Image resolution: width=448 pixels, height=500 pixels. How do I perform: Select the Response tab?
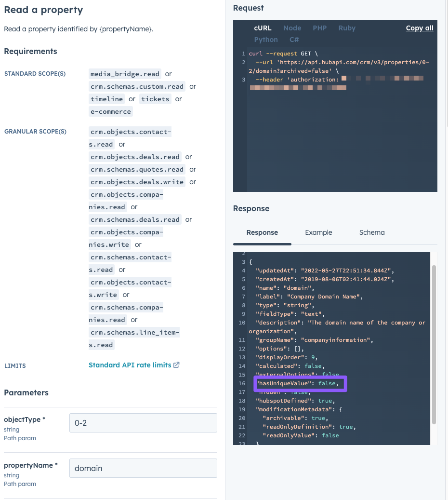tap(262, 232)
